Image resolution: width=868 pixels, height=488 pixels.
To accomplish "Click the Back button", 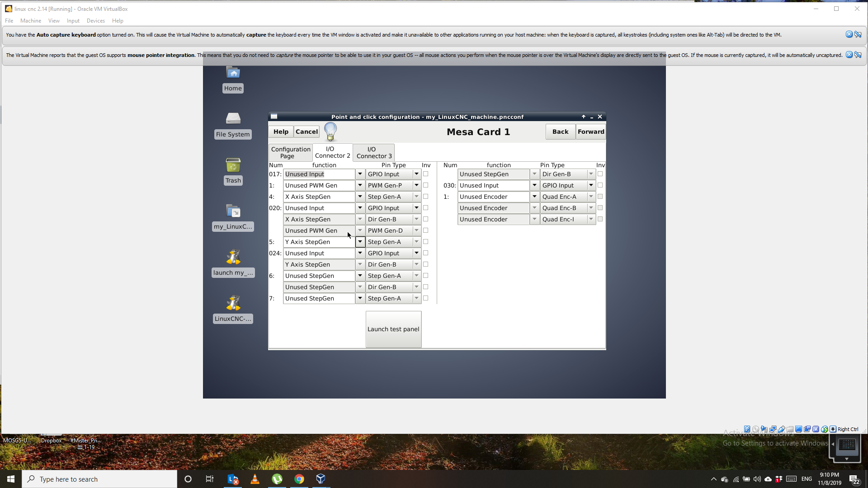I will [560, 131].
